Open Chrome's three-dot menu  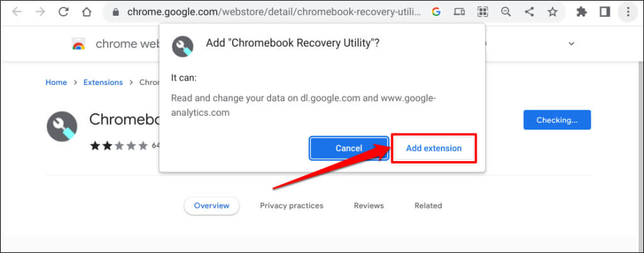pyautogui.click(x=627, y=11)
